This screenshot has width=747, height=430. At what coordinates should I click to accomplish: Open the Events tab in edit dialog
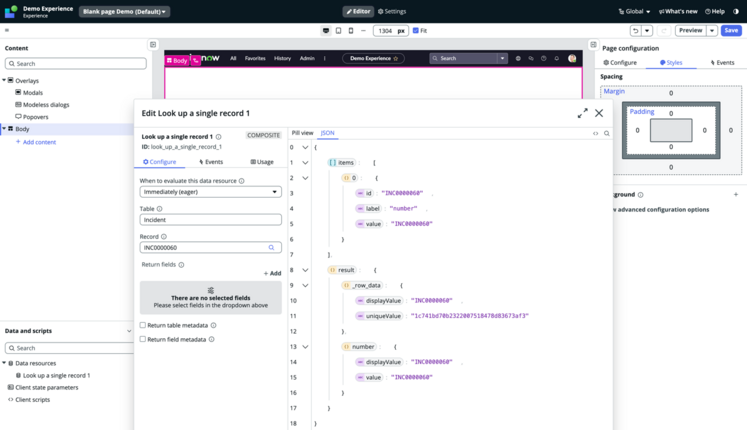coord(211,162)
